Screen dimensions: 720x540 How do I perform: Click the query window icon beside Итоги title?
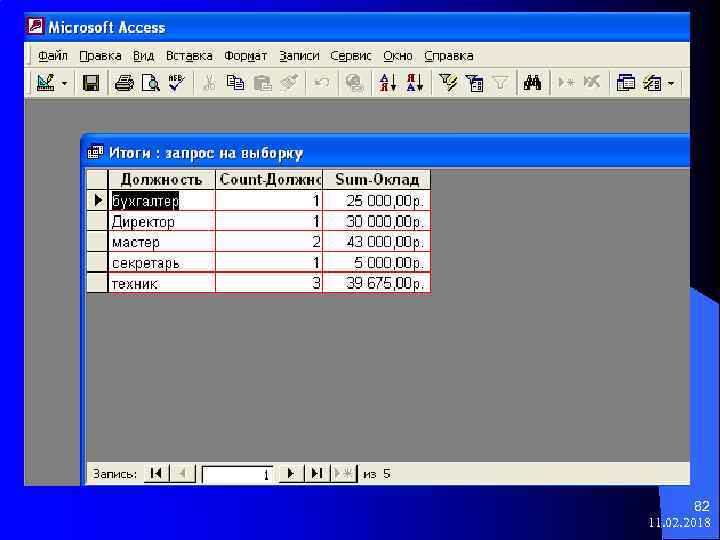point(95,152)
